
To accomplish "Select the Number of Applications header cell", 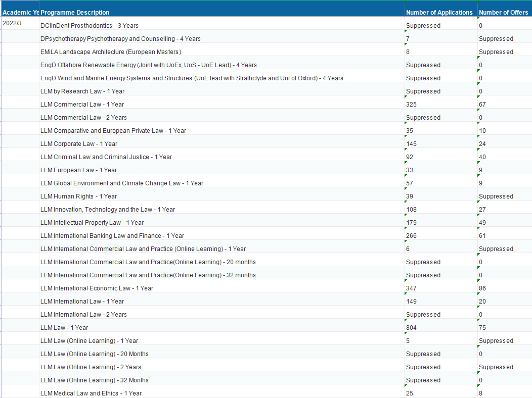I will pyautogui.click(x=439, y=13).
